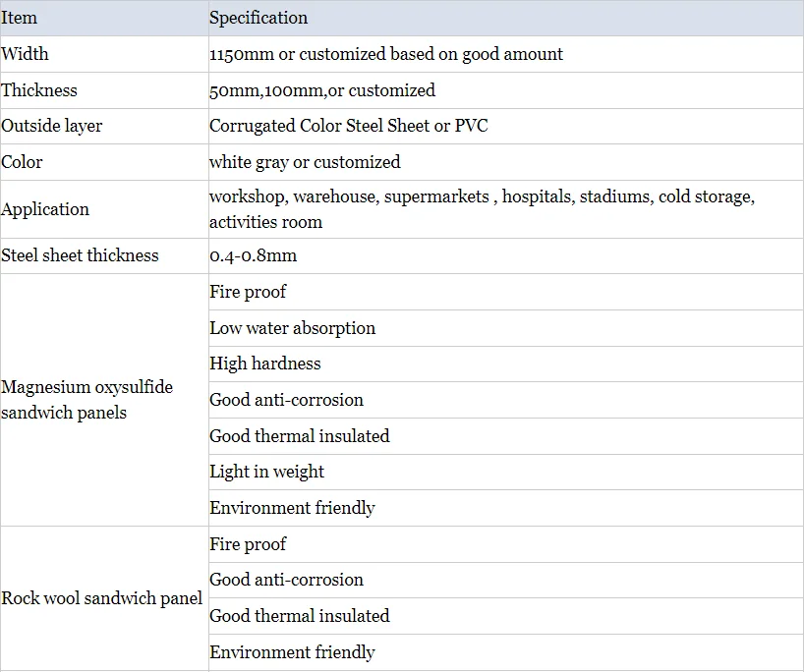
Task: Select the Color row label
Action: click(x=22, y=162)
